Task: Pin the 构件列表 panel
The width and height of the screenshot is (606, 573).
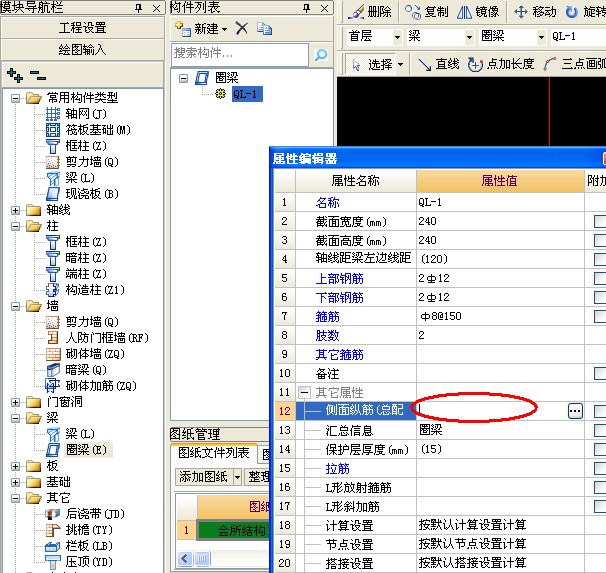Action: [x=306, y=8]
